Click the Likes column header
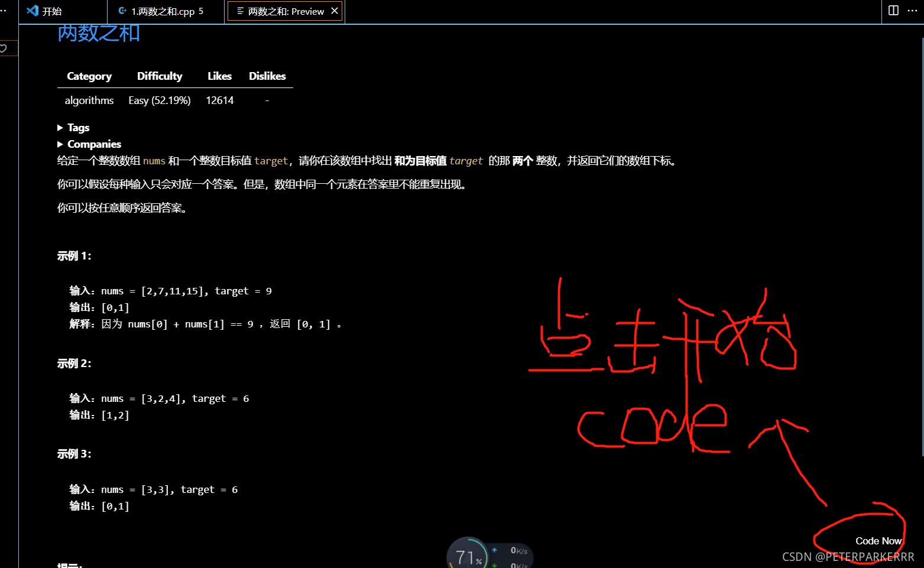924x568 pixels. (x=219, y=76)
